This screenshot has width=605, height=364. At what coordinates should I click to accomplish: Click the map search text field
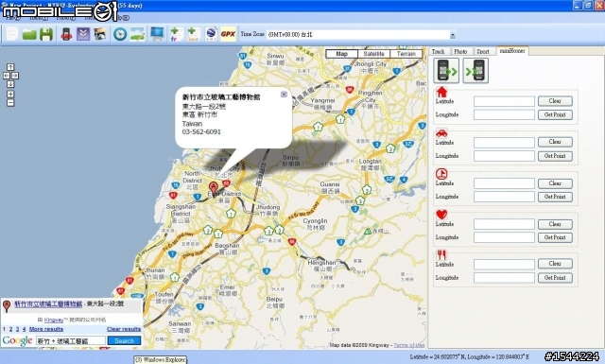pos(71,340)
